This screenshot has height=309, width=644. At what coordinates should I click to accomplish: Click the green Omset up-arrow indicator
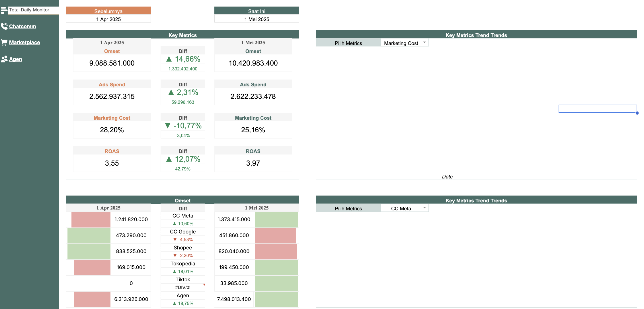[169, 59]
